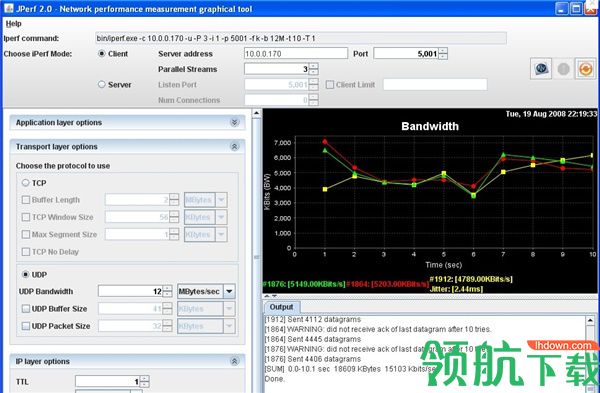600x393 pixels.
Task: Open Max Segment Size units dropdown
Action: tap(221, 234)
